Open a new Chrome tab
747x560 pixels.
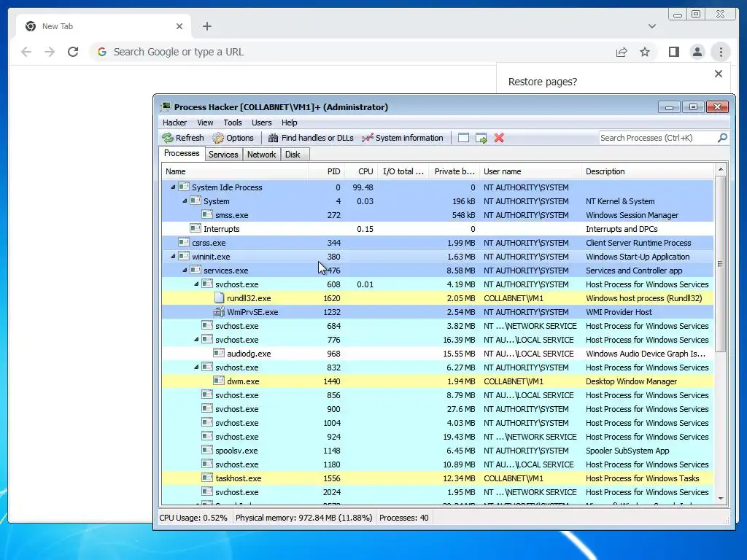point(206,26)
